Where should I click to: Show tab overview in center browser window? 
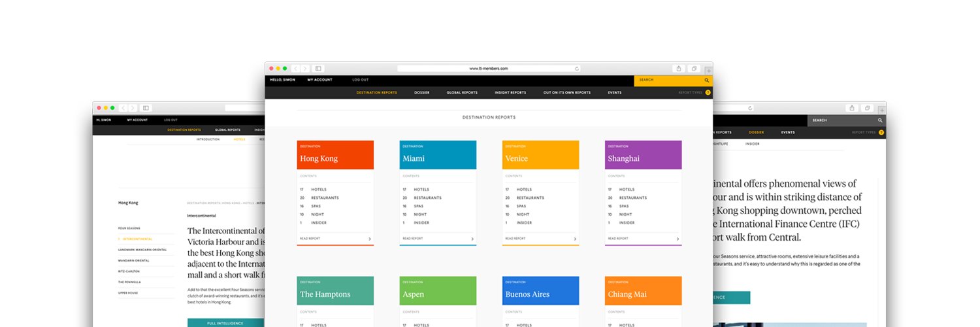pos(693,68)
